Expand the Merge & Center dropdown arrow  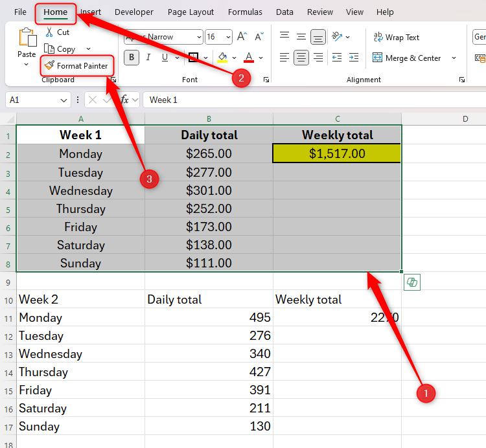454,58
